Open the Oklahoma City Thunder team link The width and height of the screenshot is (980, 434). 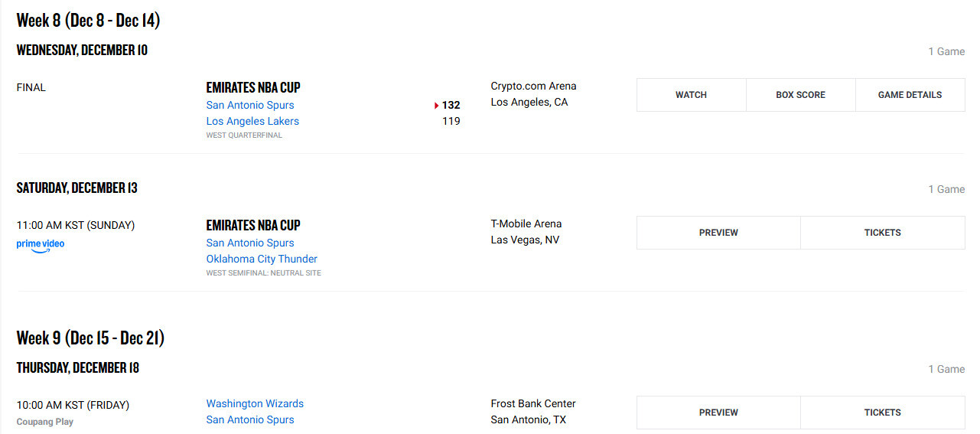262,259
